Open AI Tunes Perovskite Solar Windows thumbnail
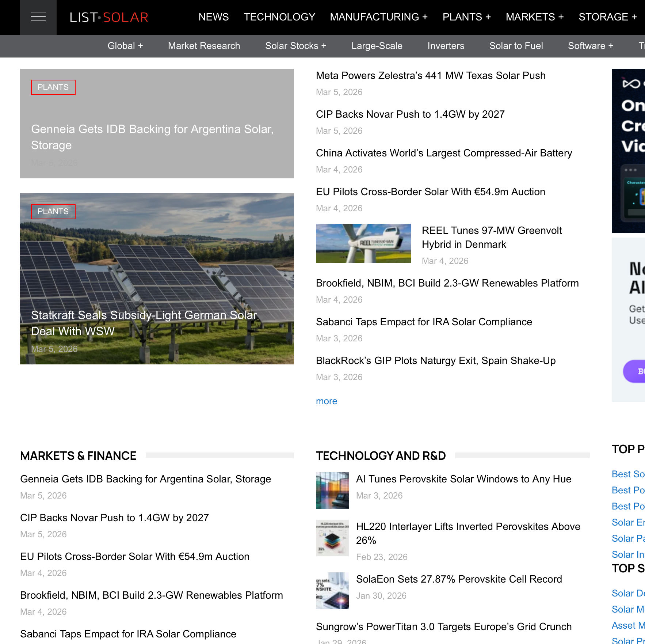 tap(332, 490)
